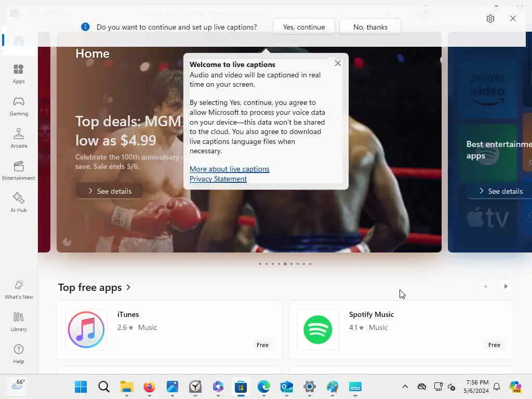Image resolution: width=532 pixels, height=399 pixels.
Task: Click the OneDrive cloud tray icon
Action: 422,387
